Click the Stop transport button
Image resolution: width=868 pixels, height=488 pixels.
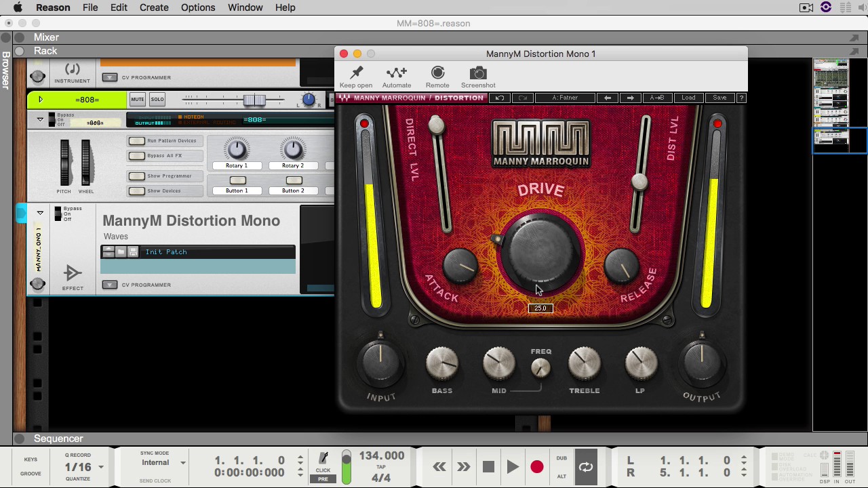coord(488,466)
